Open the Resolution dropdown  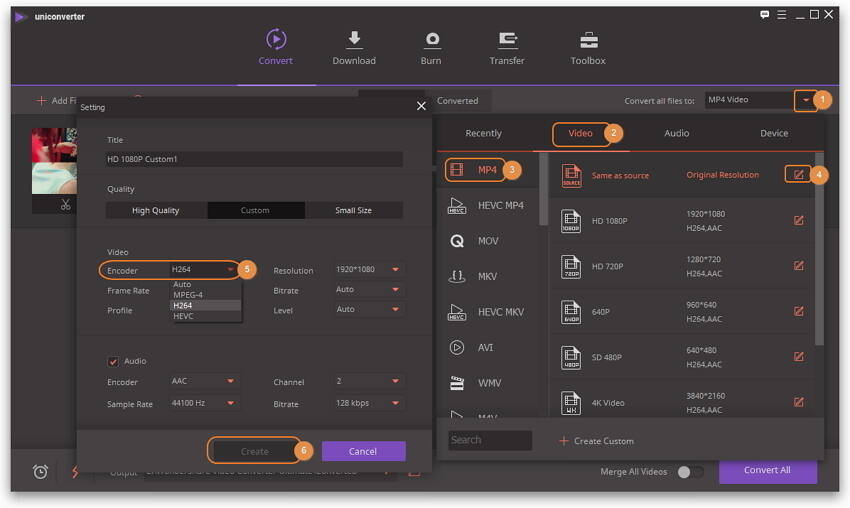[x=368, y=269]
